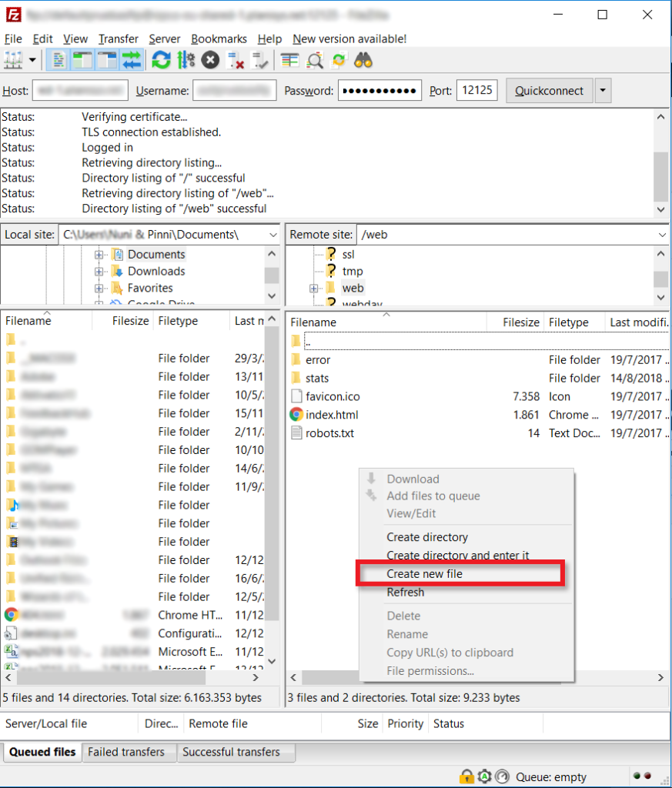Cancel the current operation
672x788 pixels.
pos(210,59)
